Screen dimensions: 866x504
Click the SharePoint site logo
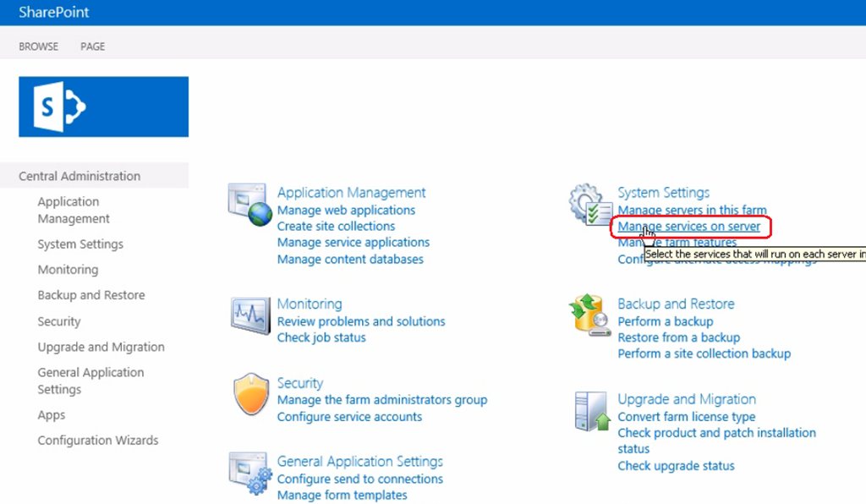point(103,107)
